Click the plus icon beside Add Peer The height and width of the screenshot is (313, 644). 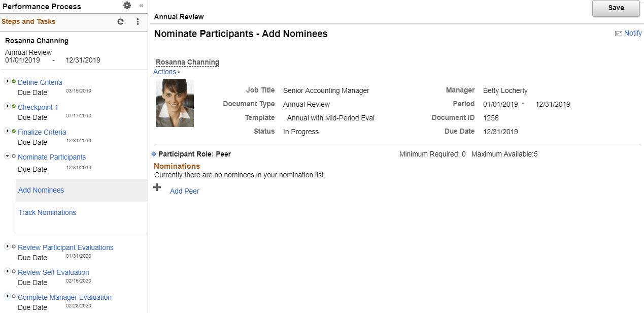157,187
